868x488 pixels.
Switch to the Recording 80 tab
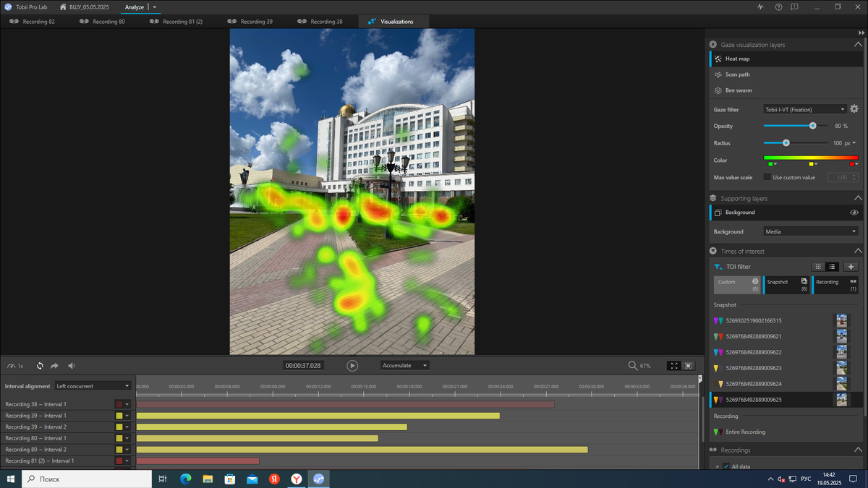102,22
